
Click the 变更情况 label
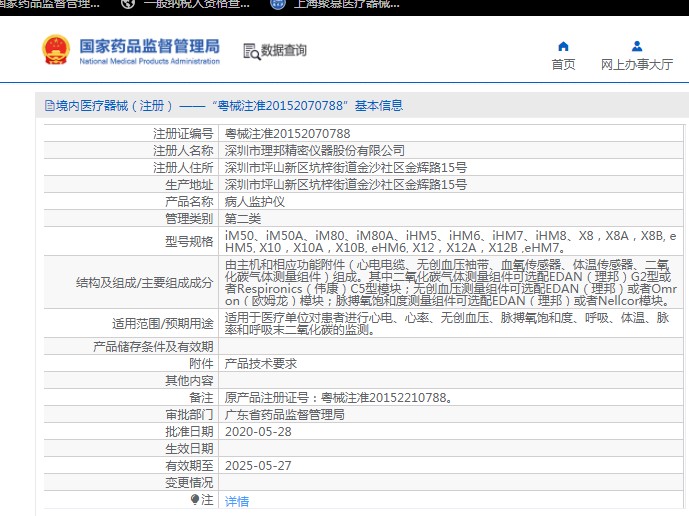[x=189, y=483]
